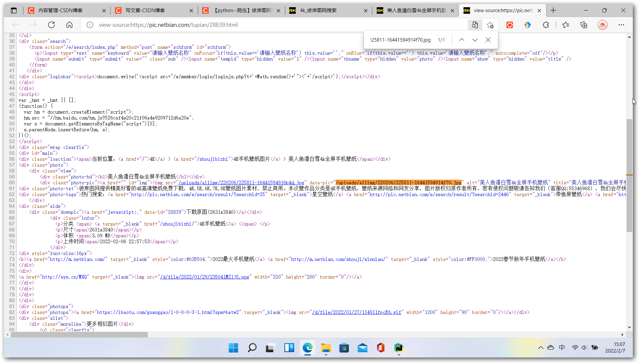
Task: Go back to previous page
Action: pyautogui.click(x=15, y=25)
